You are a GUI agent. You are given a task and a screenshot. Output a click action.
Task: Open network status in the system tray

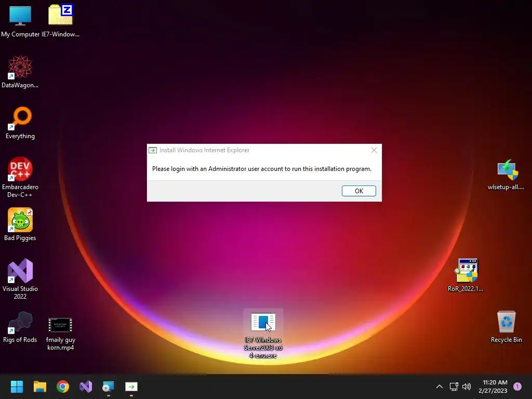coord(454,387)
